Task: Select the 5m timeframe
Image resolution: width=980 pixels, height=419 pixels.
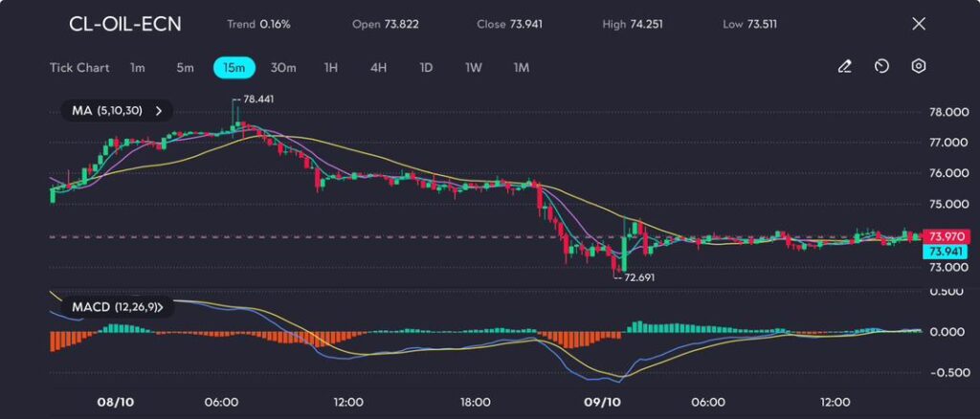Action: (x=185, y=68)
